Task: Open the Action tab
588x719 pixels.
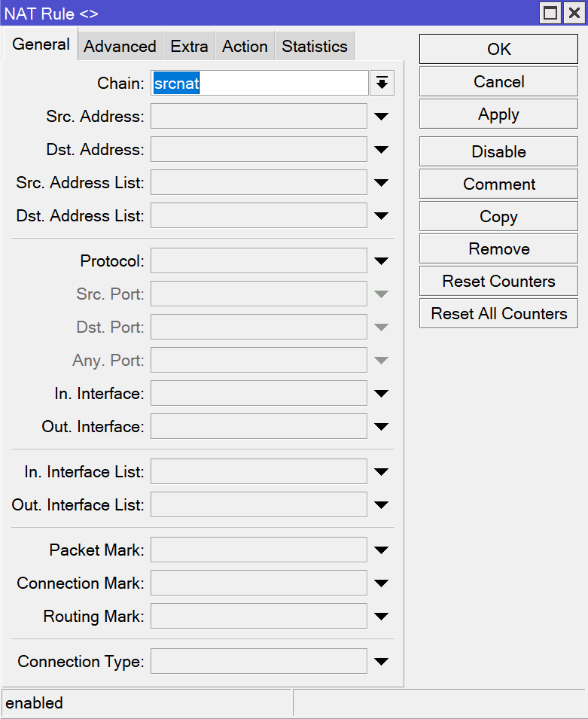Action: (x=245, y=47)
